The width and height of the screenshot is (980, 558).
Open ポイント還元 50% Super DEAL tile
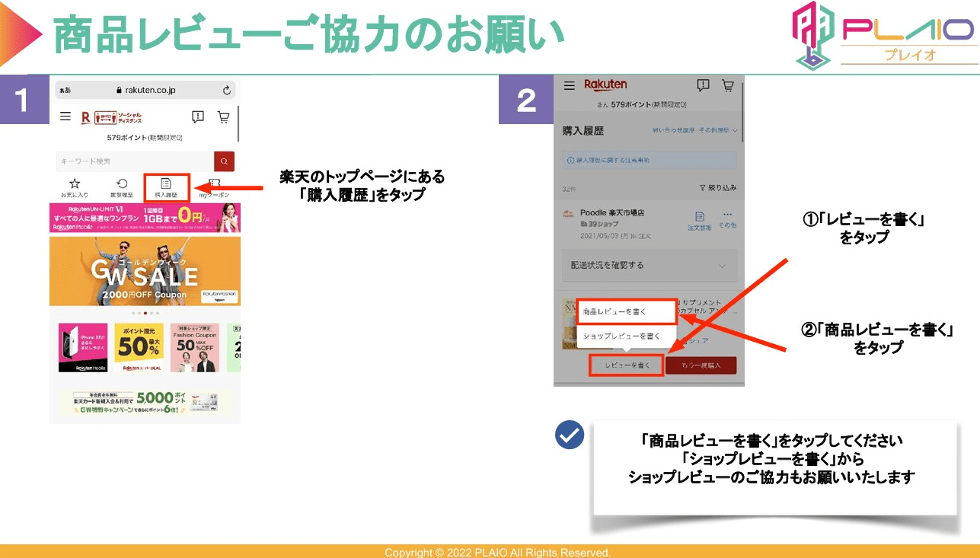point(139,347)
